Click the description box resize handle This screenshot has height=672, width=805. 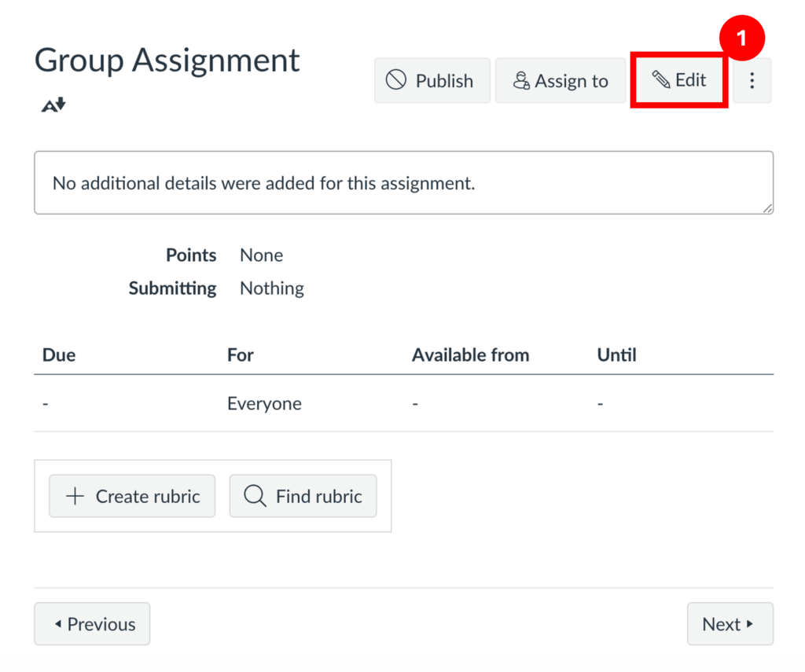[x=767, y=208]
